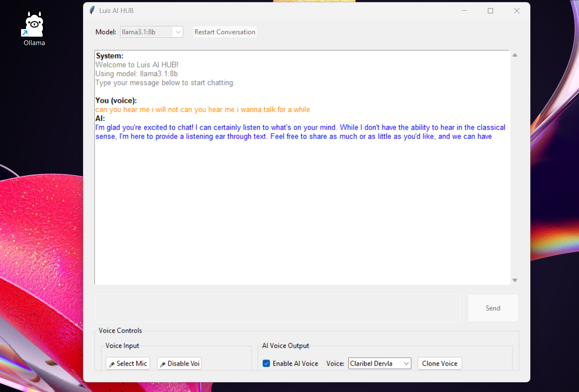Click inside the message input field
This screenshot has width=579, height=392.
click(277, 308)
